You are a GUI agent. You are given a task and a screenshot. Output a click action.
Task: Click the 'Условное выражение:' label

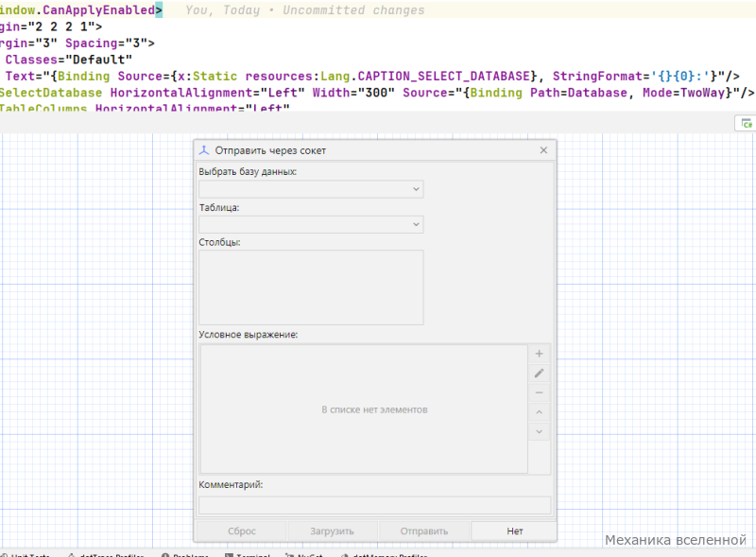click(249, 335)
